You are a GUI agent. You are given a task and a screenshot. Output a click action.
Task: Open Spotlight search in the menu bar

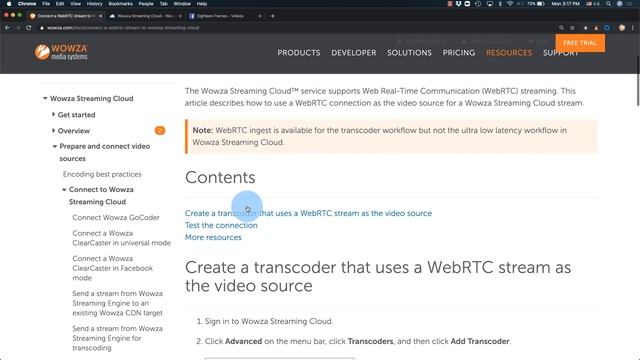tap(608, 4)
